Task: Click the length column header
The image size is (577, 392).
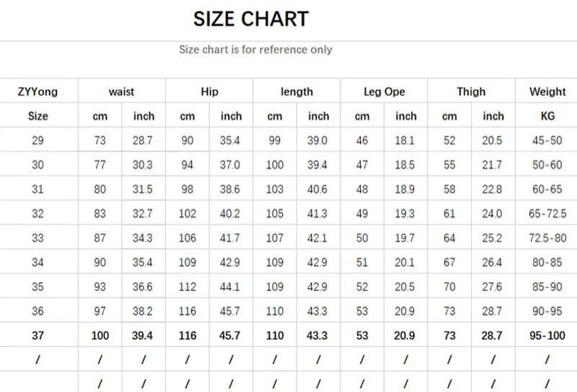Action: point(296,92)
